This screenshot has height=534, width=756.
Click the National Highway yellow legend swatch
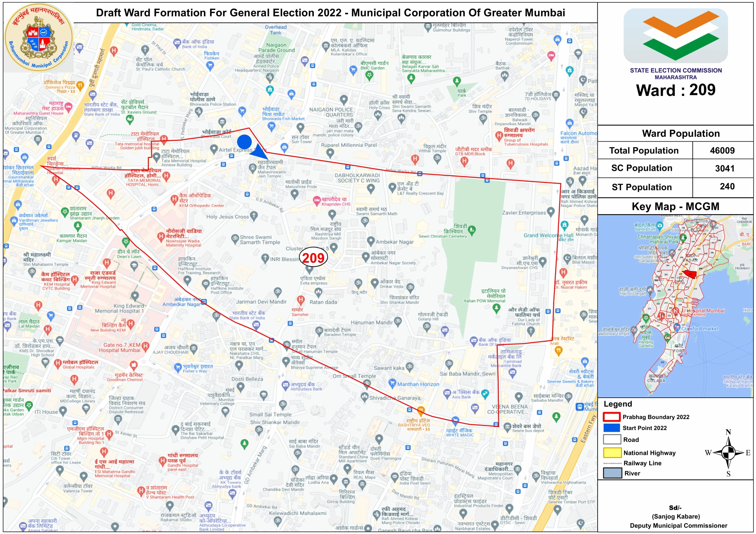(612, 453)
